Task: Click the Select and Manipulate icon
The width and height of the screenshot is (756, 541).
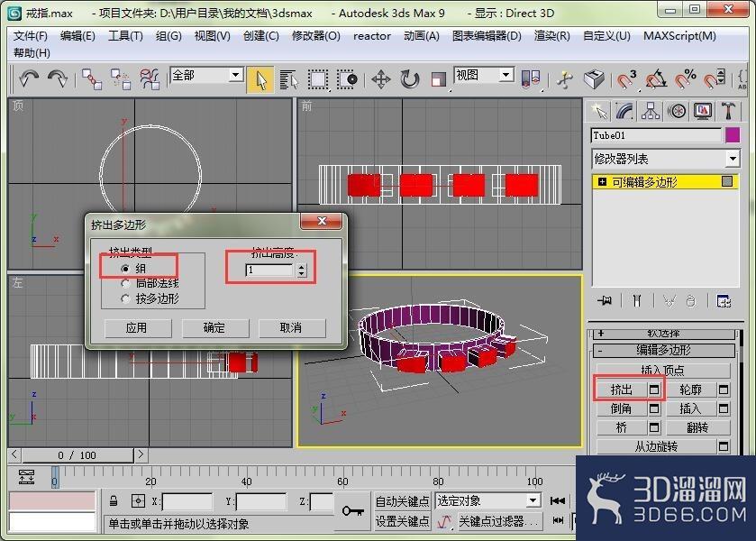Action: tap(565, 79)
